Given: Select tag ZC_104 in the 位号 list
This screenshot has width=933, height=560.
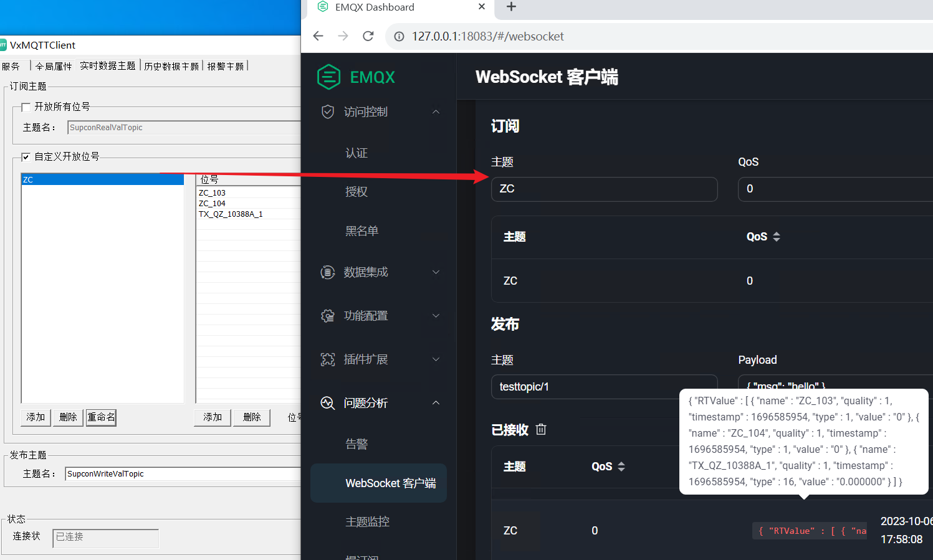Looking at the screenshot, I should [212, 204].
